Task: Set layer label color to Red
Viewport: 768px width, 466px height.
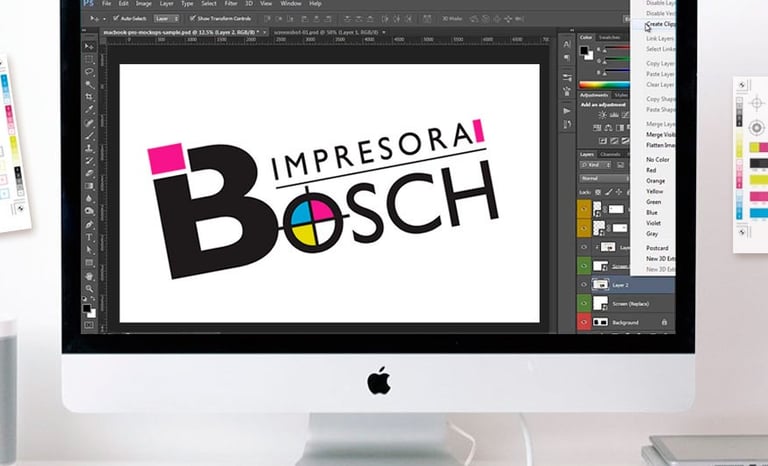Action: pos(651,170)
